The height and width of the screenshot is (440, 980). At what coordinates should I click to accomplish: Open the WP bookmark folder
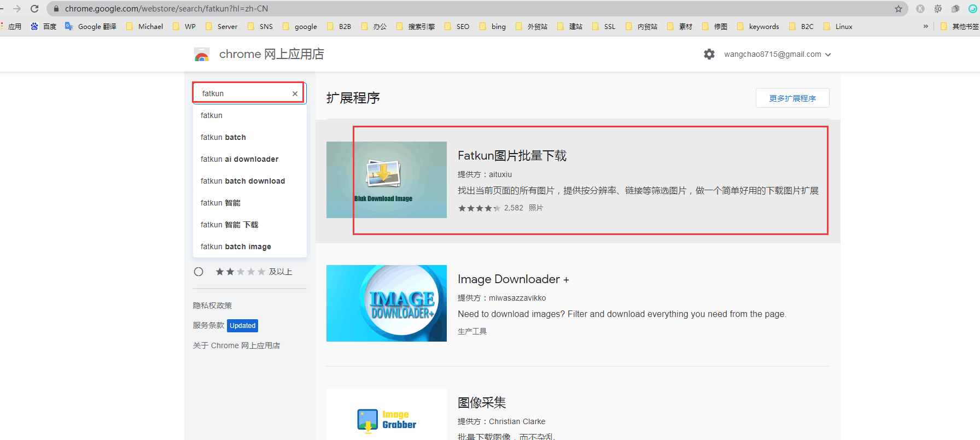184,26
